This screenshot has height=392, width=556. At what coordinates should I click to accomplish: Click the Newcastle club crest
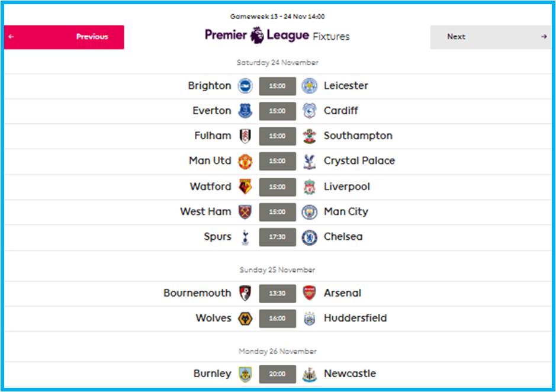tap(309, 374)
